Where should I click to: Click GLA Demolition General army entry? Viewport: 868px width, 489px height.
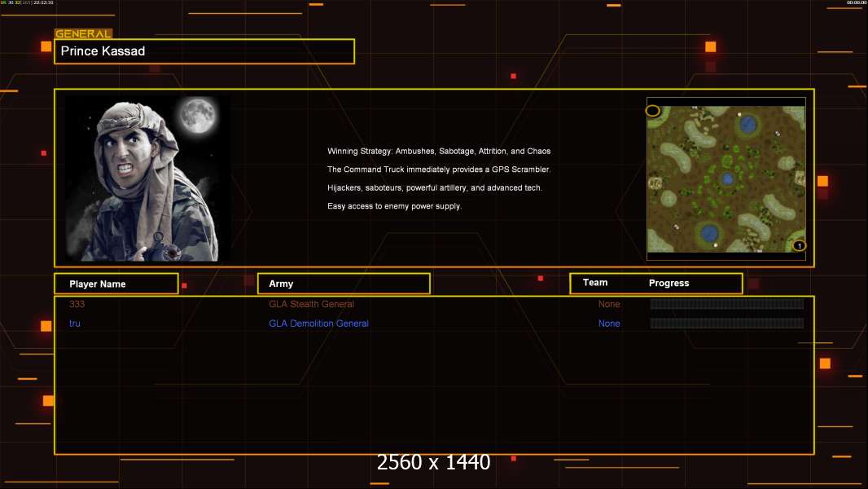(318, 324)
